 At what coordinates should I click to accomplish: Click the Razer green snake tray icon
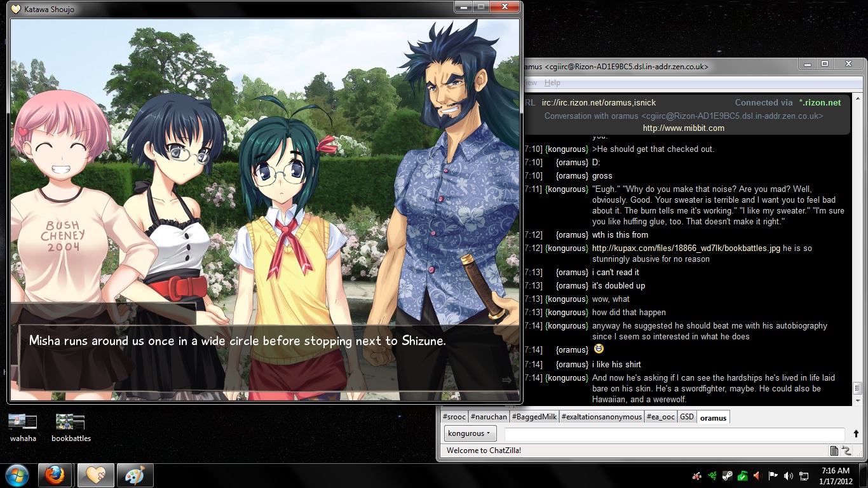click(x=713, y=475)
